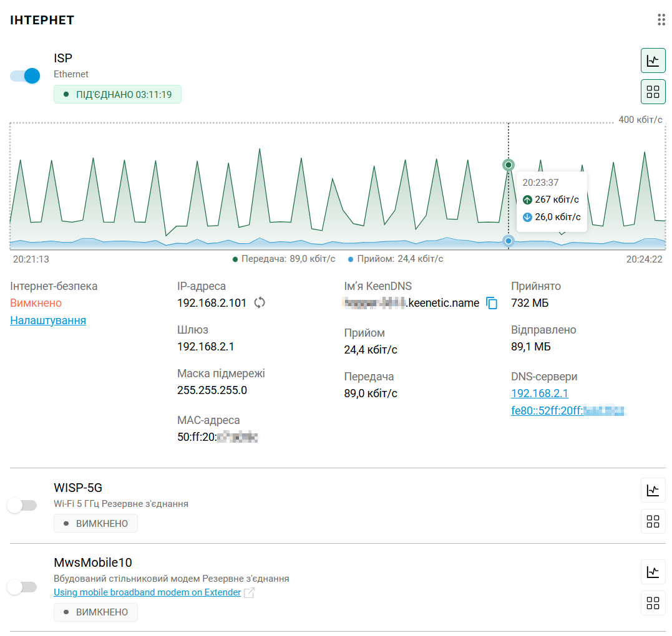Viewport: 672px width, 636px height.
Task: Refresh the IP address 192.168.2.101
Action: (x=260, y=303)
